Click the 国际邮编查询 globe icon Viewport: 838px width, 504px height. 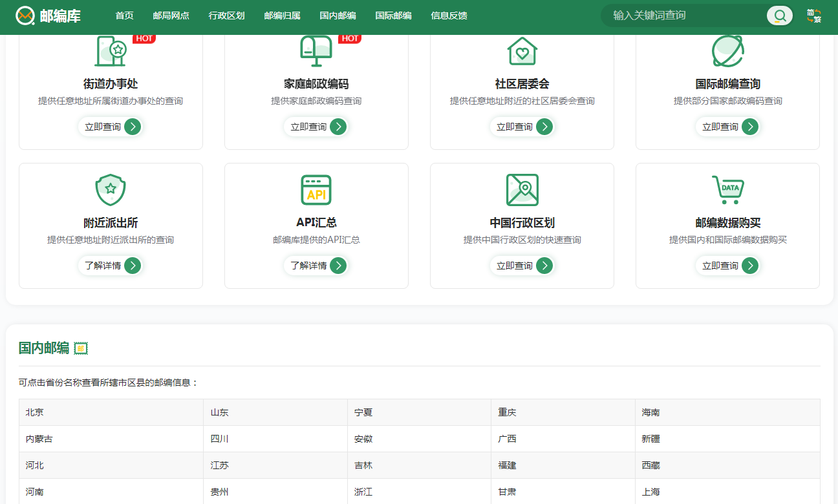(x=727, y=51)
